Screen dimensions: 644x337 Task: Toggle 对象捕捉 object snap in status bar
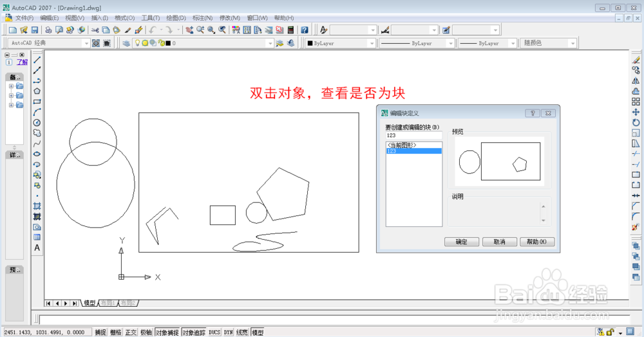click(167, 332)
